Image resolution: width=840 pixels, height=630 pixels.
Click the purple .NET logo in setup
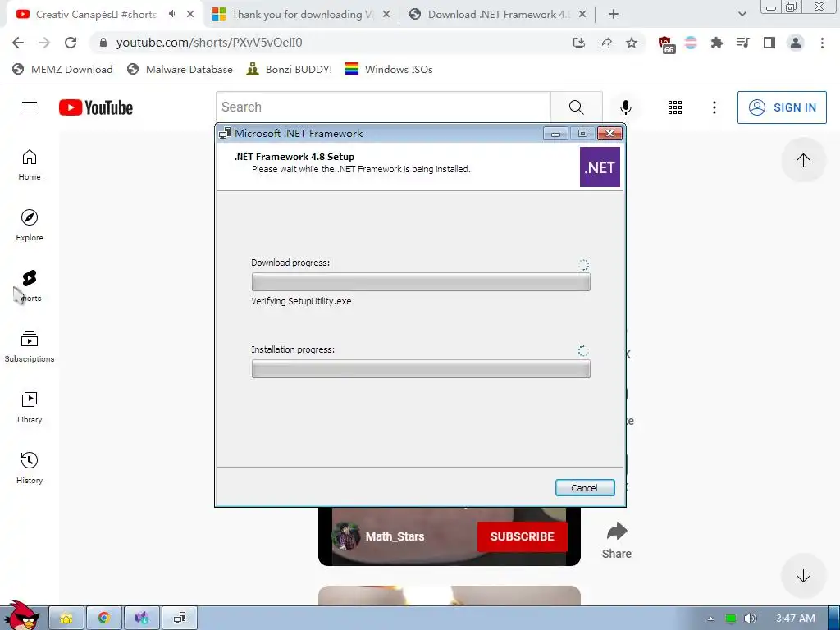(x=600, y=167)
